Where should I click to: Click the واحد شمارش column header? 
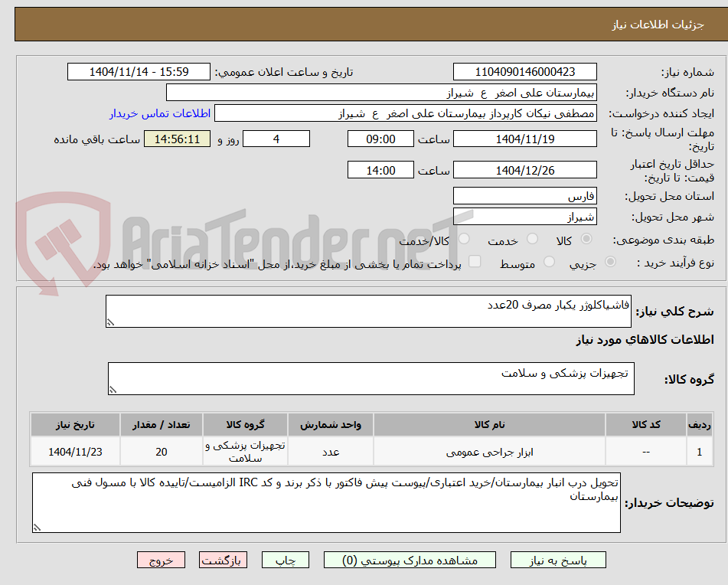click(x=331, y=425)
